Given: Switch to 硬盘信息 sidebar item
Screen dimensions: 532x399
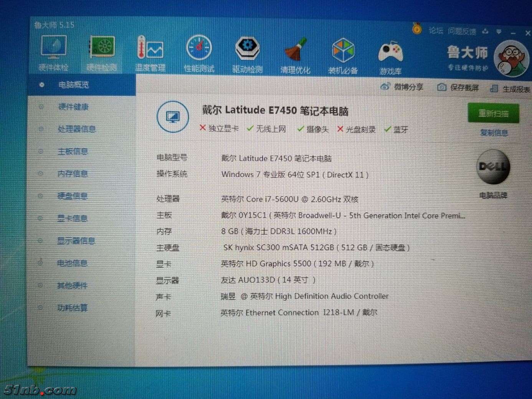Looking at the screenshot, I should 73,196.
